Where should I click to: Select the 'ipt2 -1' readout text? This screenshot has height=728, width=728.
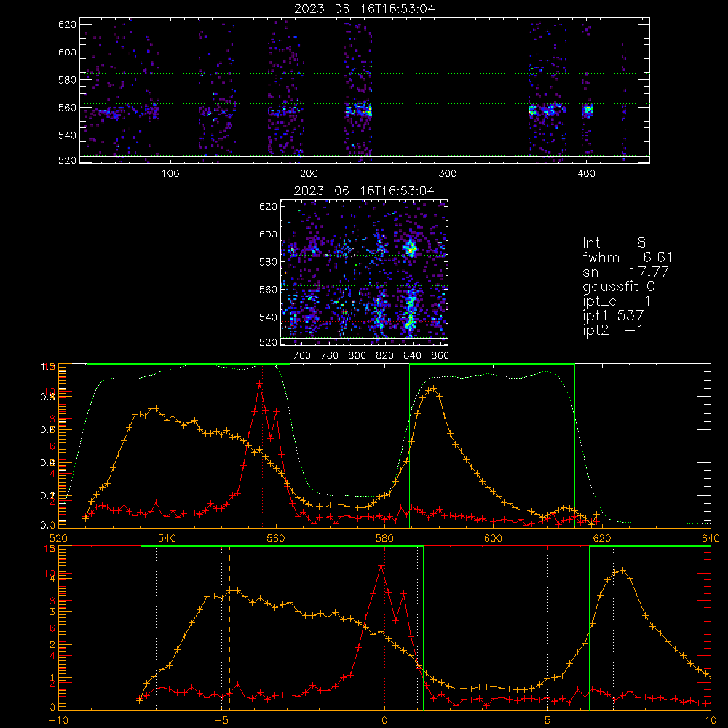[613, 330]
